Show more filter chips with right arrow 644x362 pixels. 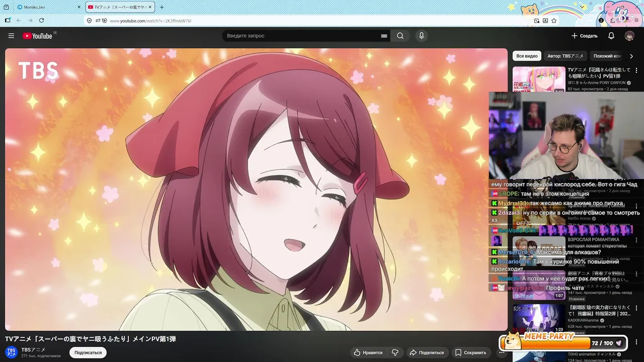pos(631,56)
